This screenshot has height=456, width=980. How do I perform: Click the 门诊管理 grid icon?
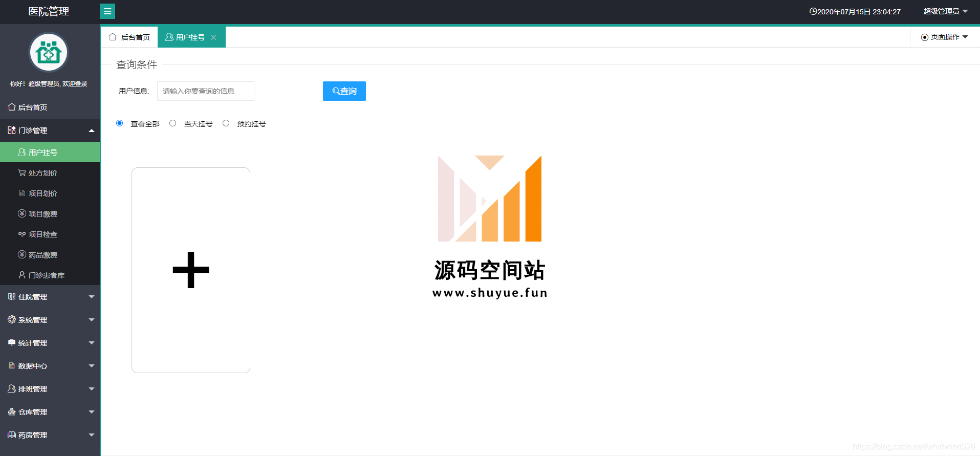[x=12, y=130]
